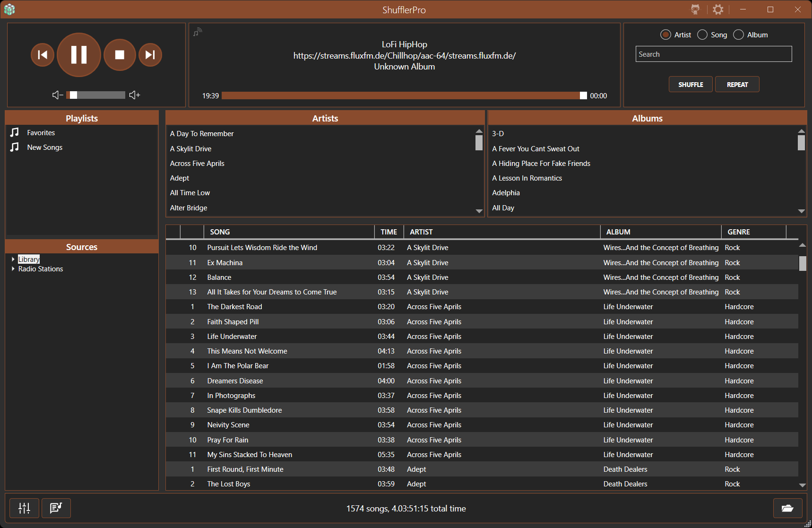Select the Artist search radio button

(665, 35)
